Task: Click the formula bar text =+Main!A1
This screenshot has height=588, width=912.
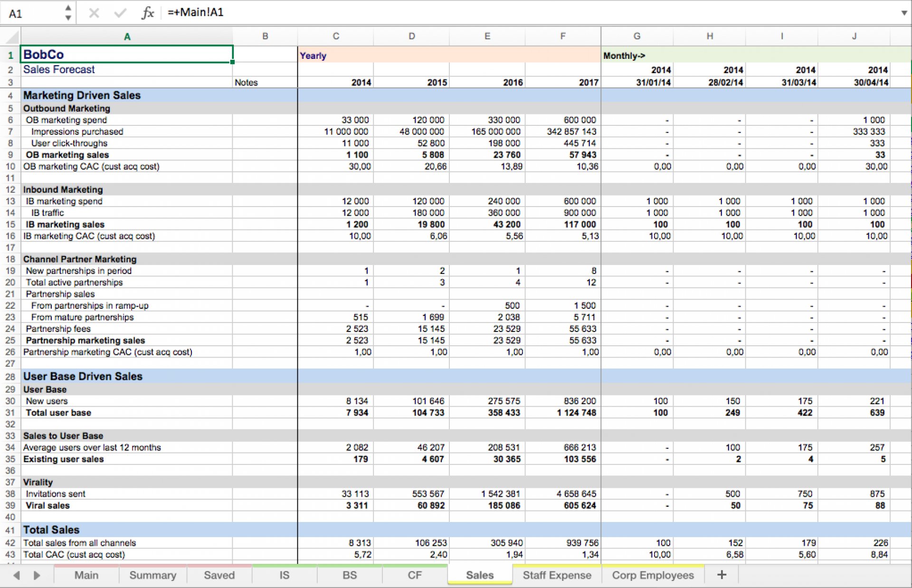Action: point(196,12)
